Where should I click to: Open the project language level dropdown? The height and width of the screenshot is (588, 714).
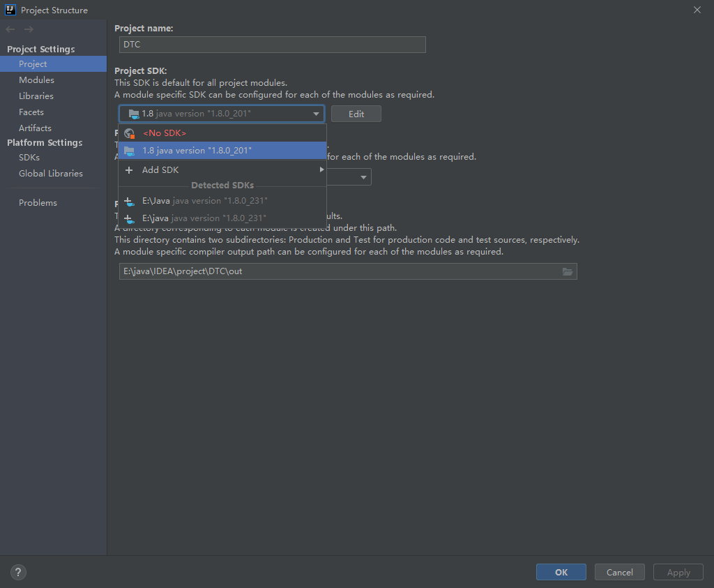pos(363,176)
